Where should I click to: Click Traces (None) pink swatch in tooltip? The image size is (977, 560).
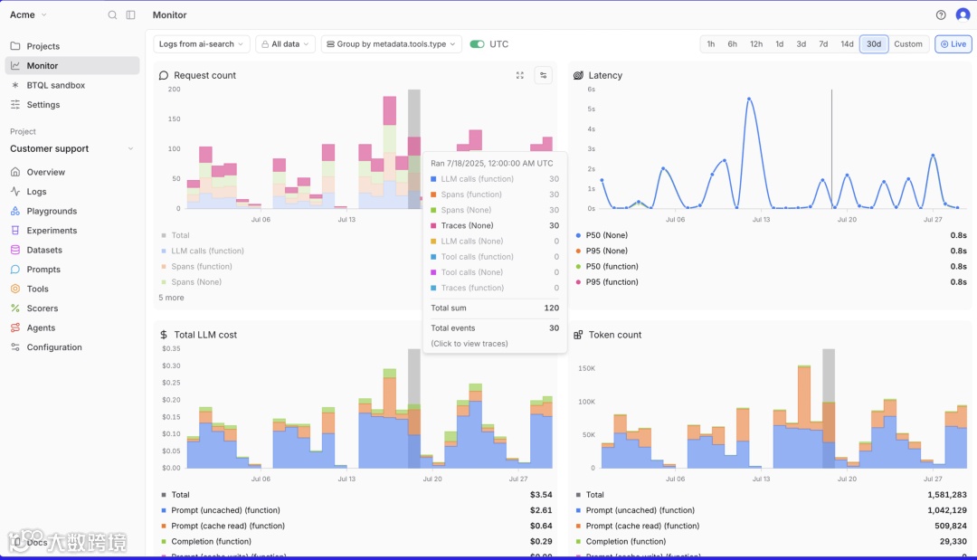pyautogui.click(x=433, y=225)
